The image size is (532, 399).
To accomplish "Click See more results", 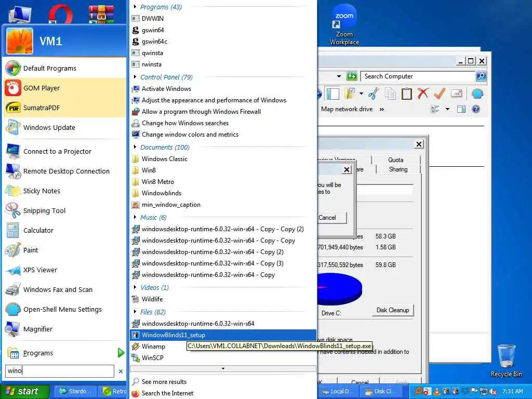I will tap(223, 382).
